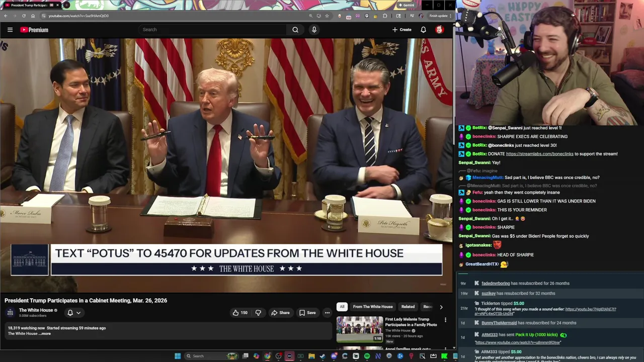Open Windows Start menu
The width and height of the screenshot is (644, 362).
tap(178, 356)
